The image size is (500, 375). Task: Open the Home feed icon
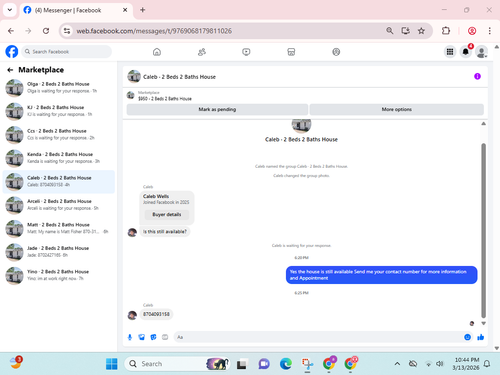(157, 52)
